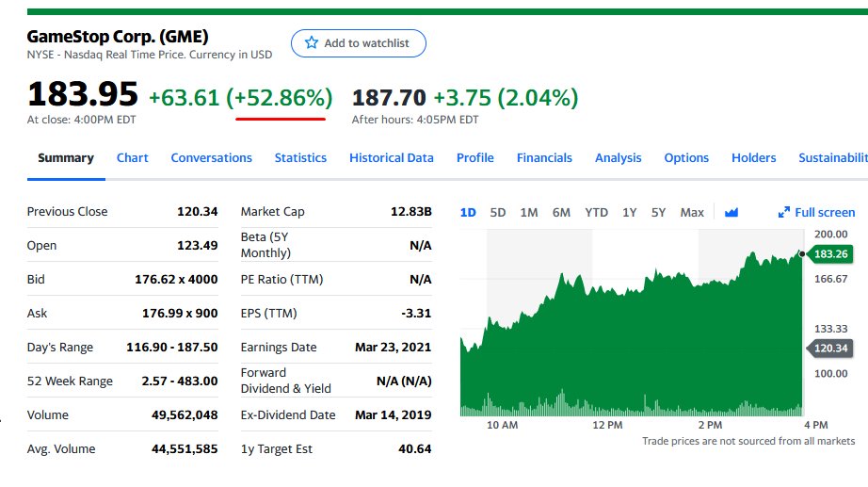This screenshot has width=868, height=487.
Task: Click the Ex-Dividend Date value Mar 14, 2019
Action: click(x=393, y=415)
